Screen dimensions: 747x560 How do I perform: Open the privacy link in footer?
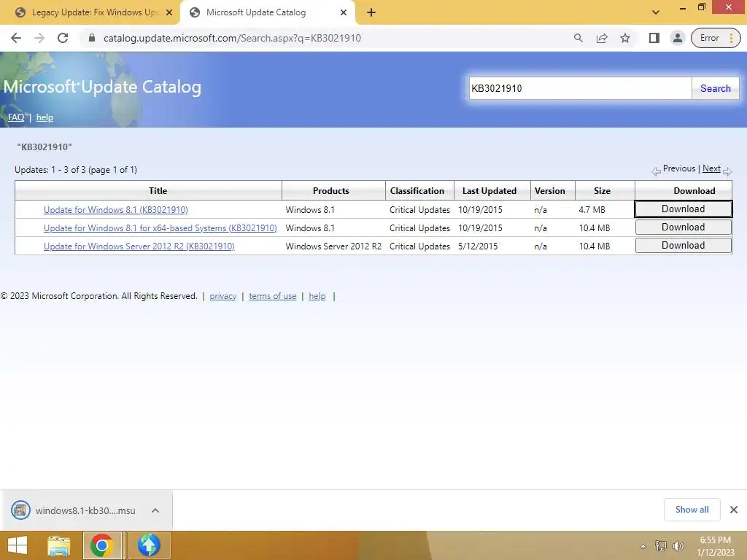click(223, 296)
